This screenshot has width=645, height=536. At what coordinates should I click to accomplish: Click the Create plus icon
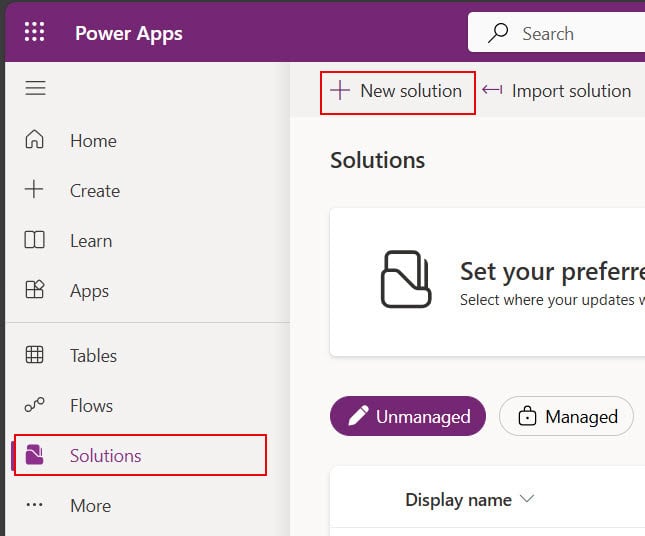coord(34,190)
